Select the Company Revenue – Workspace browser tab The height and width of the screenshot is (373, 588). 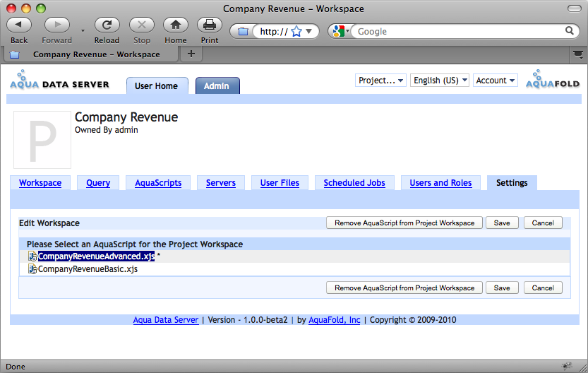click(90, 55)
